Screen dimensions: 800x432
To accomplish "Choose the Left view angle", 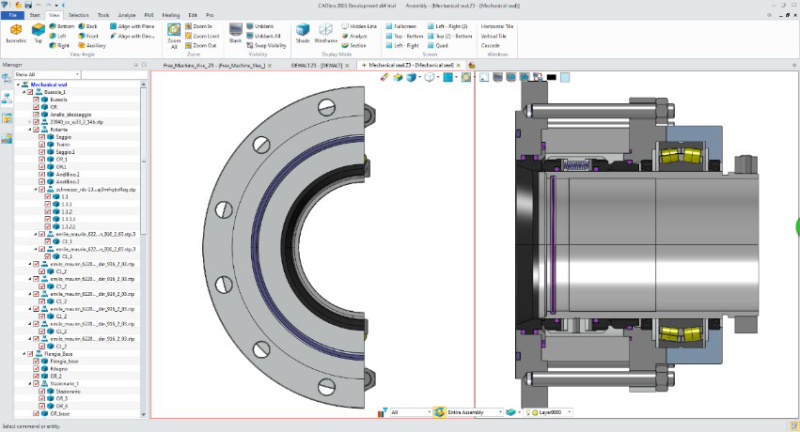I will coord(58,36).
